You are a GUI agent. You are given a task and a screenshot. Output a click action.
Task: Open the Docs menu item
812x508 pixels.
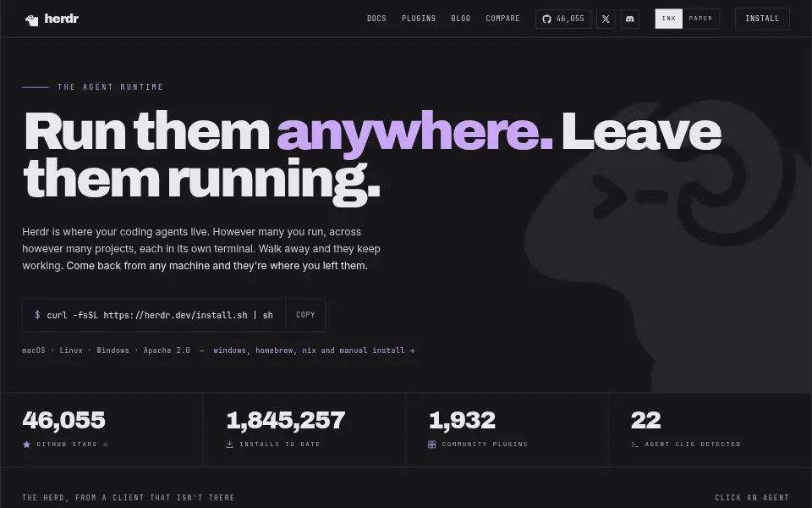(x=376, y=19)
